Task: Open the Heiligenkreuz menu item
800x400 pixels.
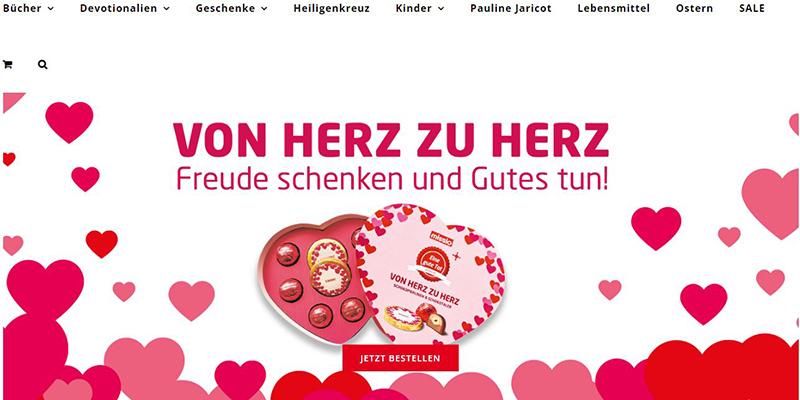Action: click(x=332, y=9)
